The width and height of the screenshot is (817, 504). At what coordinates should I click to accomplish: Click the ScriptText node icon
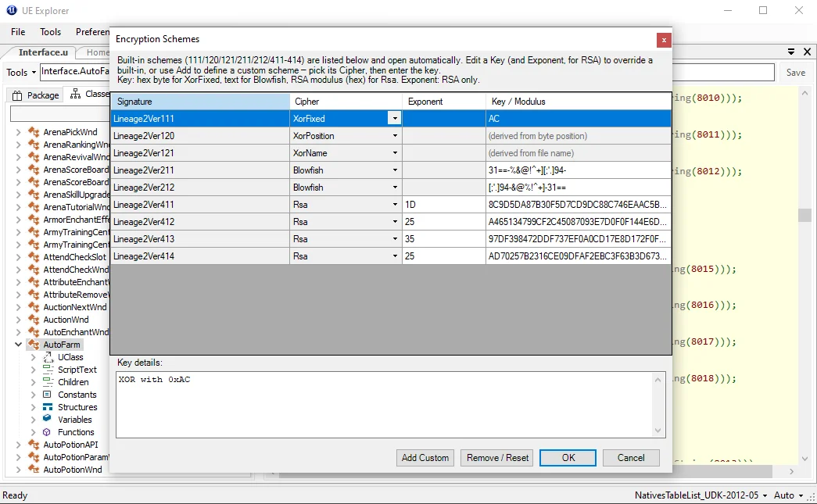point(48,369)
